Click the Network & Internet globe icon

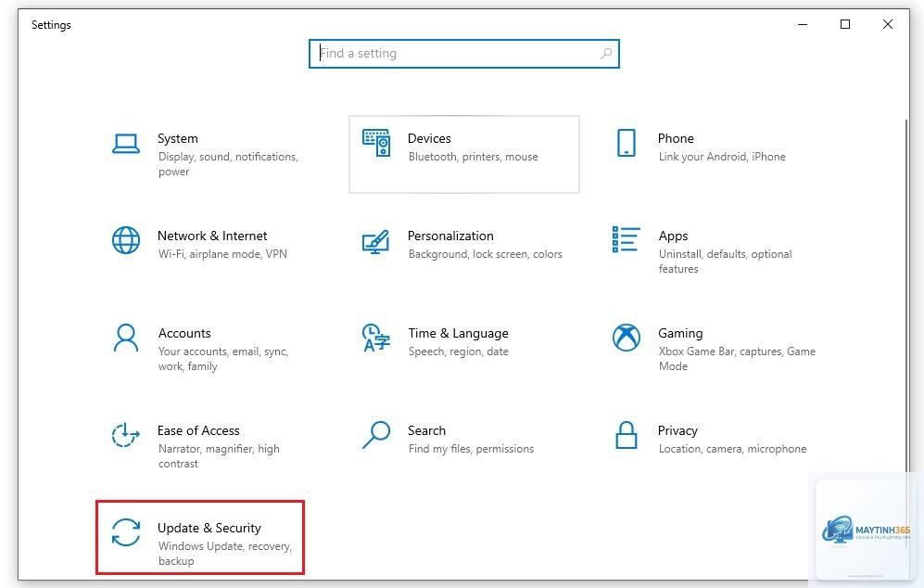click(x=125, y=240)
